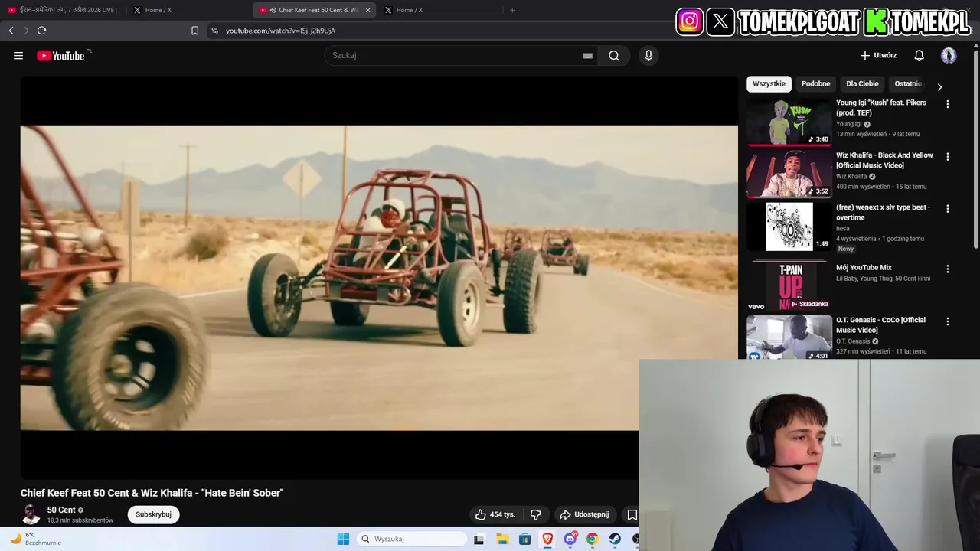Click the Windows Wyszukaj taskbar search box
This screenshot has height=551, width=980.
tap(412, 539)
